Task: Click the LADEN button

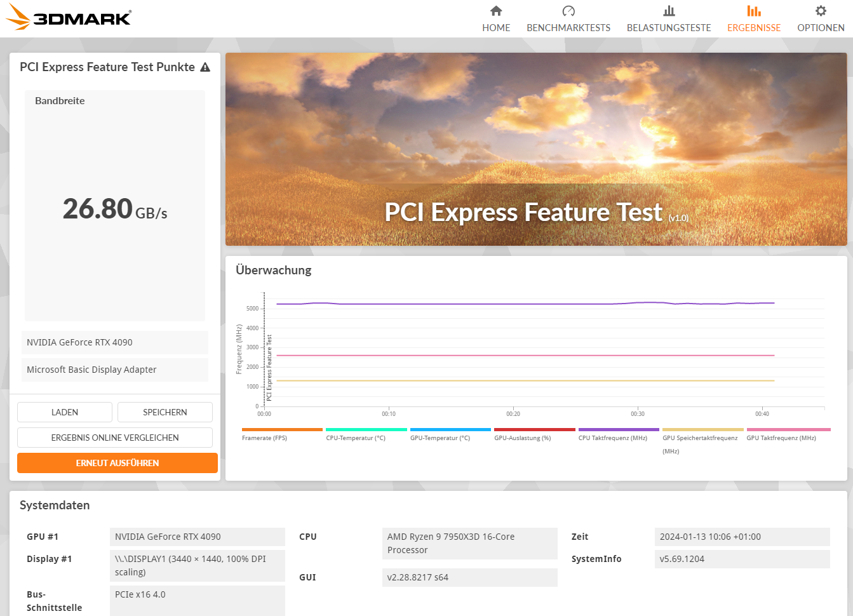Action: pos(65,412)
